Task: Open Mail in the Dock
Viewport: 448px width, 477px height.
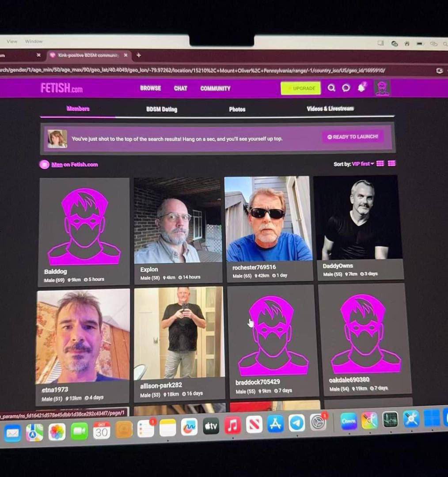Action: pos(12,433)
